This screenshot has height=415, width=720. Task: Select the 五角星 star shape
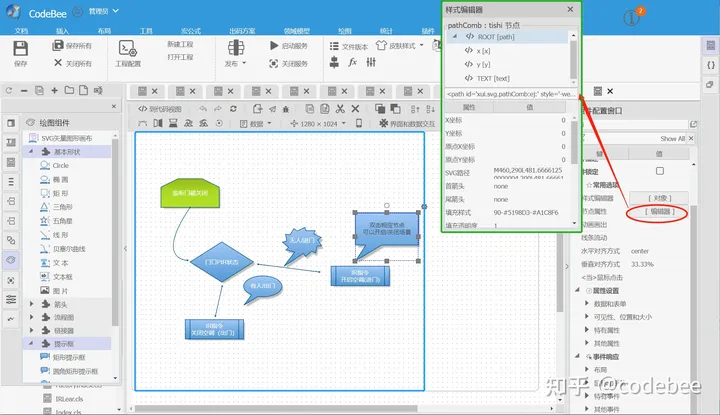61,221
